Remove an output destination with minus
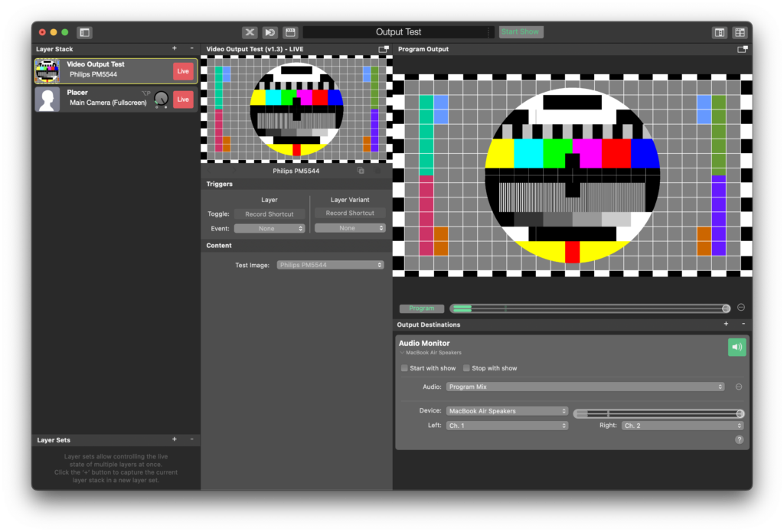This screenshot has height=532, width=784. click(743, 324)
